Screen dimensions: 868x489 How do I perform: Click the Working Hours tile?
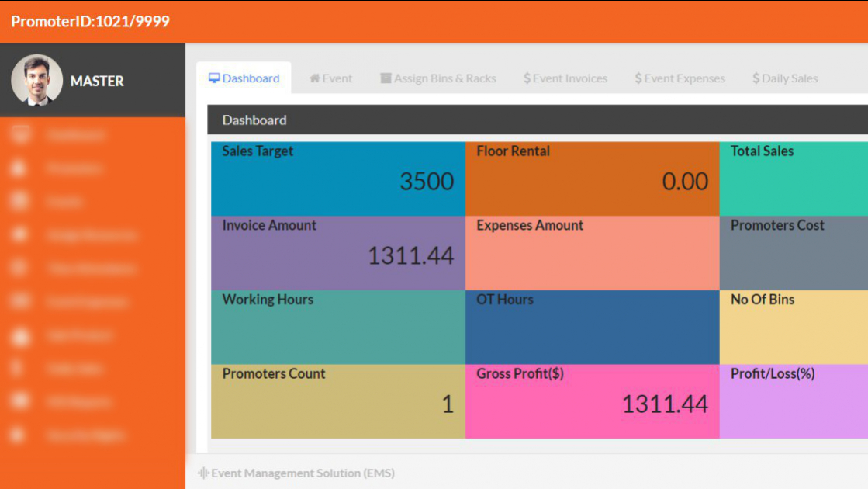(x=337, y=328)
